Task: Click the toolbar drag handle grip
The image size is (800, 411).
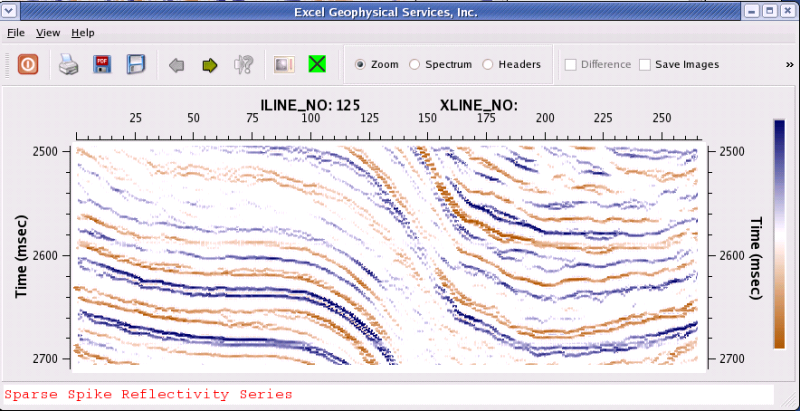Action: (7, 65)
